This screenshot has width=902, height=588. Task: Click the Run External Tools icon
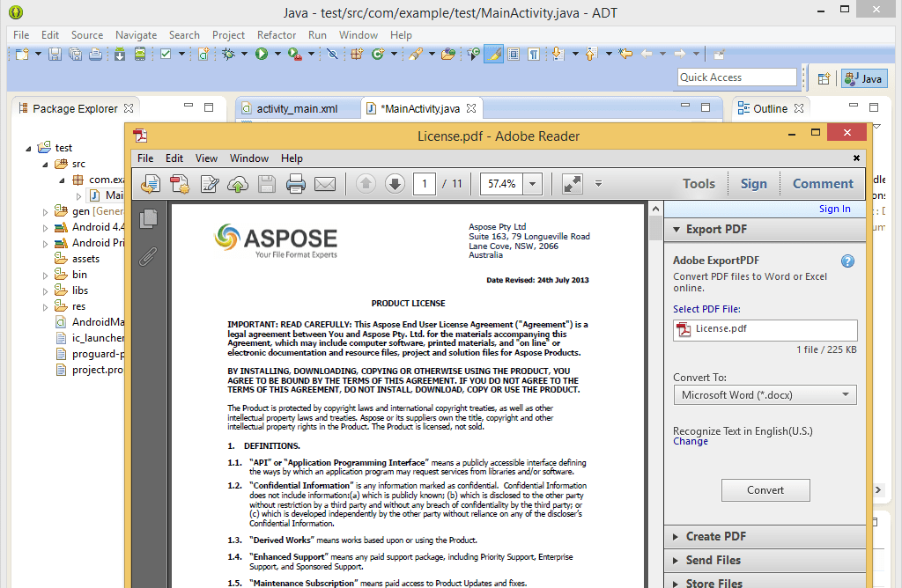[294, 54]
